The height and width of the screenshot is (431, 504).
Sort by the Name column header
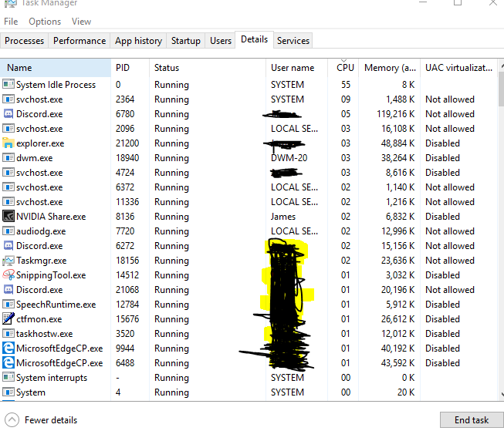tap(56, 68)
